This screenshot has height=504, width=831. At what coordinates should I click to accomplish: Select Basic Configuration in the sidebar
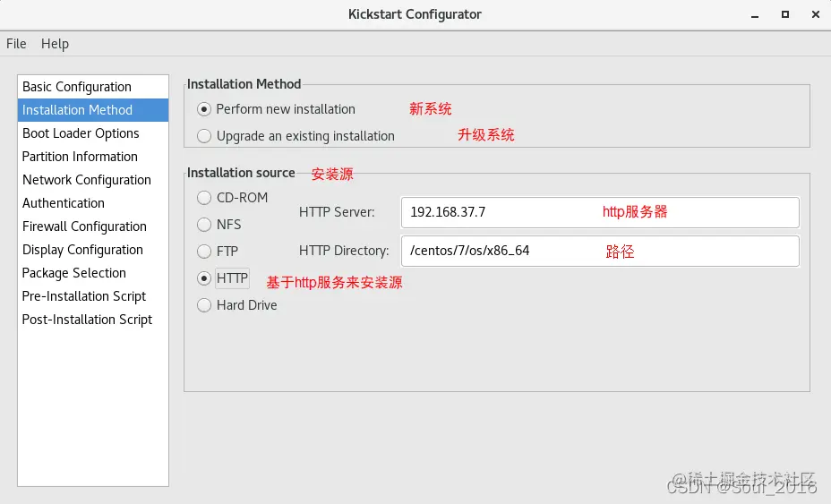[x=93, y=87]
